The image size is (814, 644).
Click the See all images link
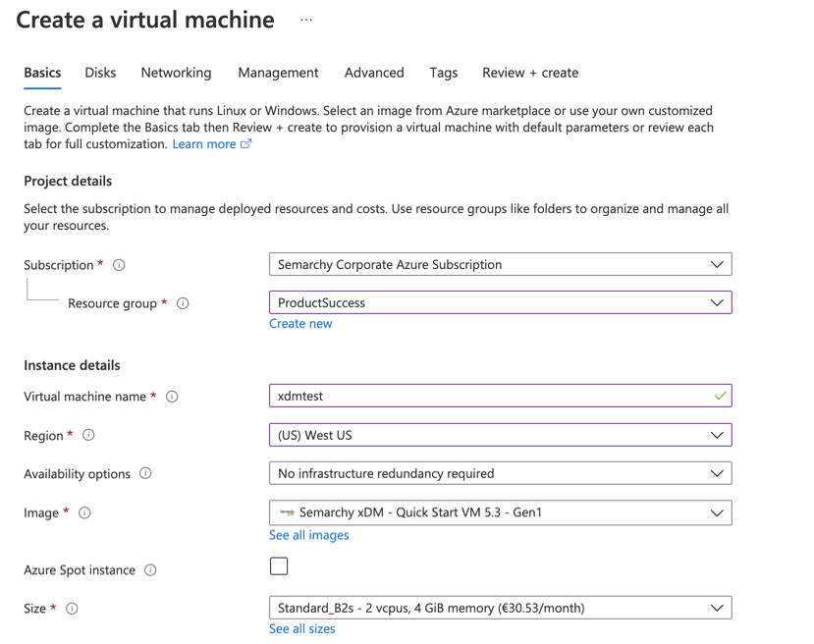(x=309, y=535)
